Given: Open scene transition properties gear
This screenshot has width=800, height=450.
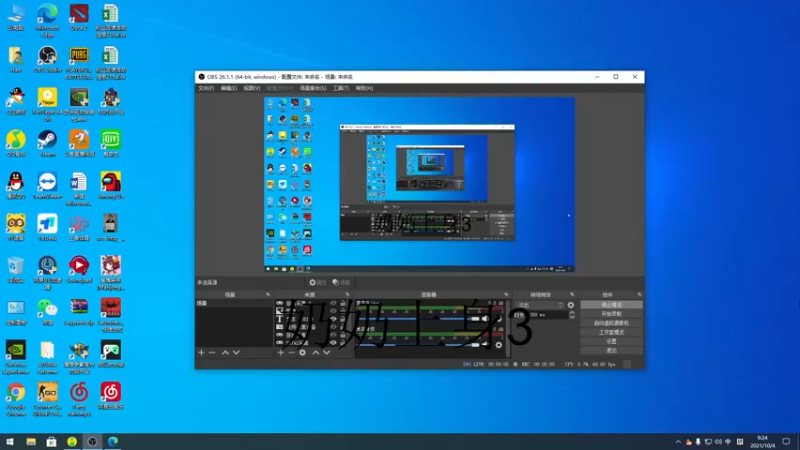Looking at the screenshot, I should click(x=570, y=305).
